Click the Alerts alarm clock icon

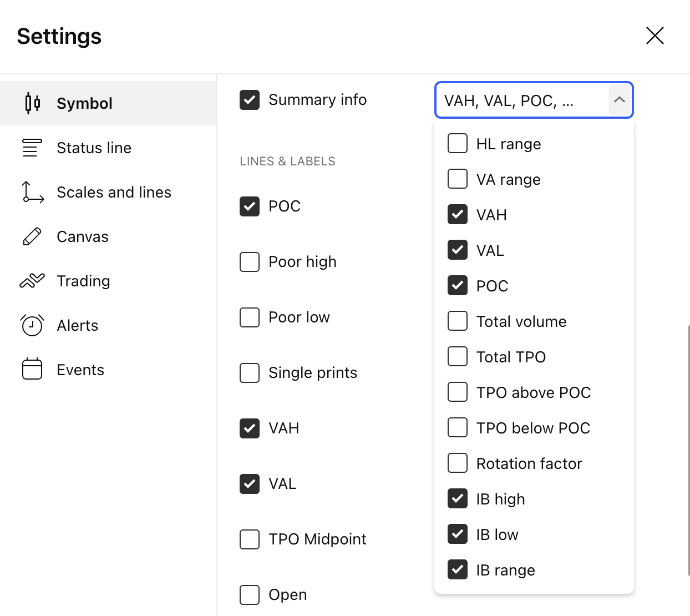pos(32,325)
